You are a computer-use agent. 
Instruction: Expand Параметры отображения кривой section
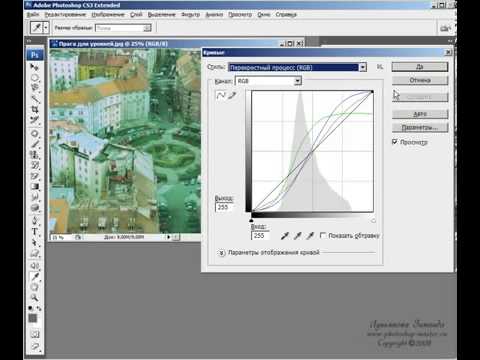[x=221, y=253]
